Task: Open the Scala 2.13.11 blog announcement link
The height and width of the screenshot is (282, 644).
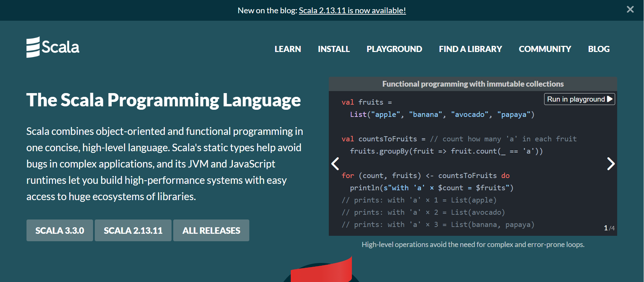Action: pos(352,11)
